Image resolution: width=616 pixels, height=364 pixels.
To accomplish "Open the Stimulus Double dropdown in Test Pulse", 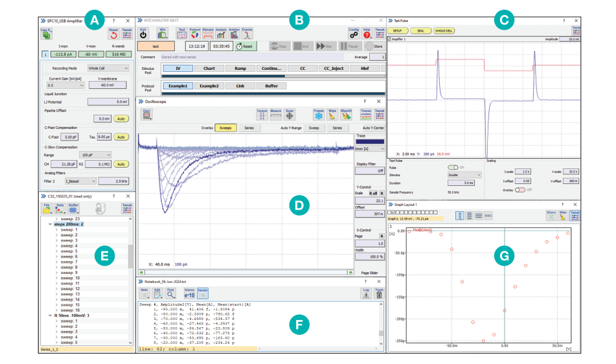I will [464, 175].
